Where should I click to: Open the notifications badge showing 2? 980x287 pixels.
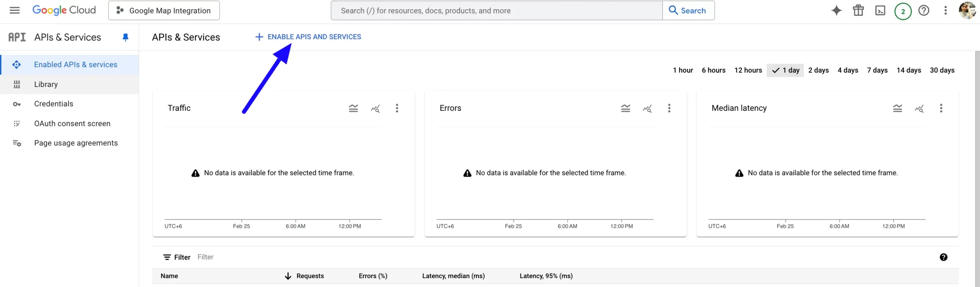903,11
